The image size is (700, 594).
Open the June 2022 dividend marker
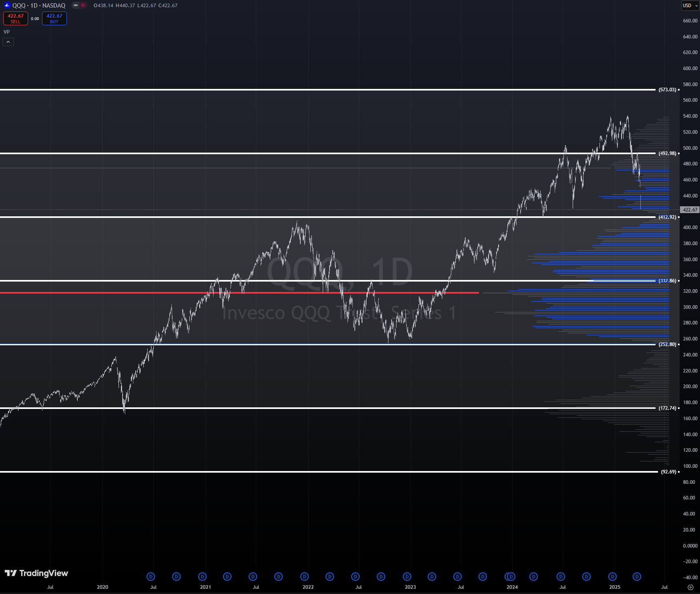[x=355, y=576]
